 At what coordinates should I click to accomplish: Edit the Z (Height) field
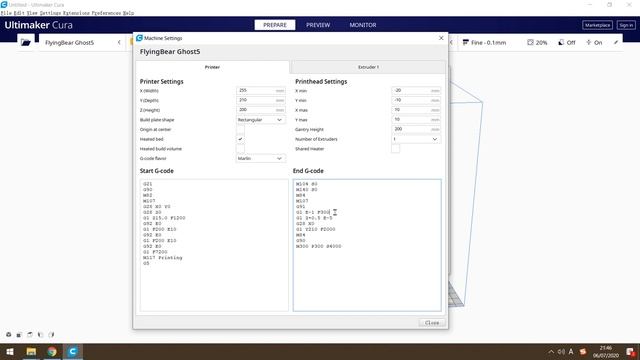tap(260, 110)
